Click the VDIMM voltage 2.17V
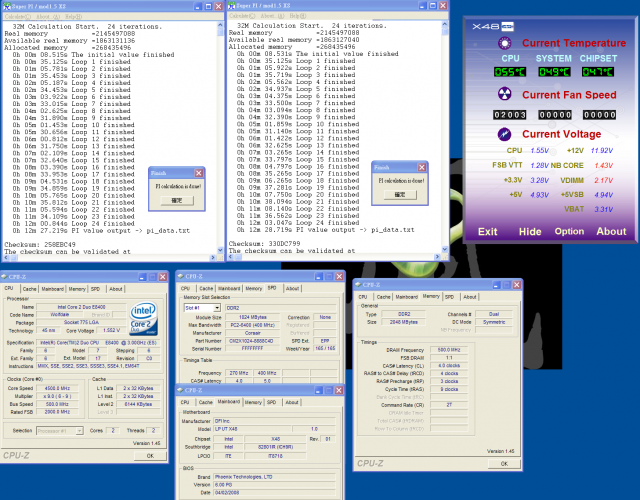640x500 pixels. 603,180
